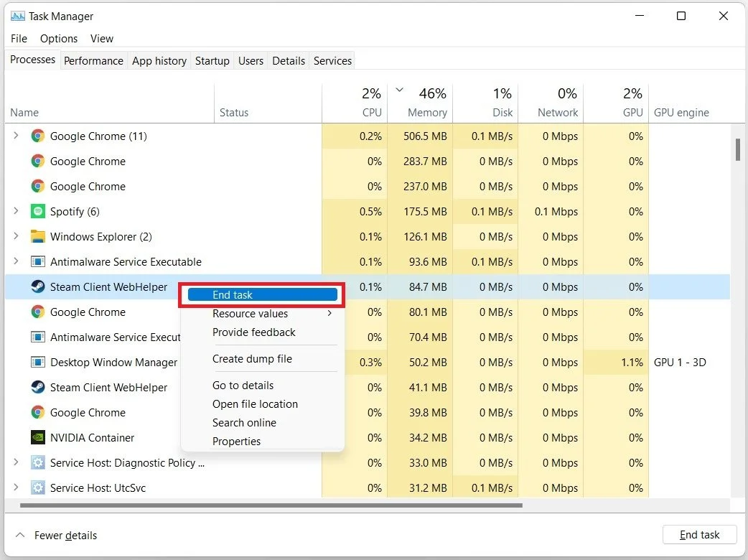Sort by the CPU column header
Screen dimensions: 748x560
(355, 103)
